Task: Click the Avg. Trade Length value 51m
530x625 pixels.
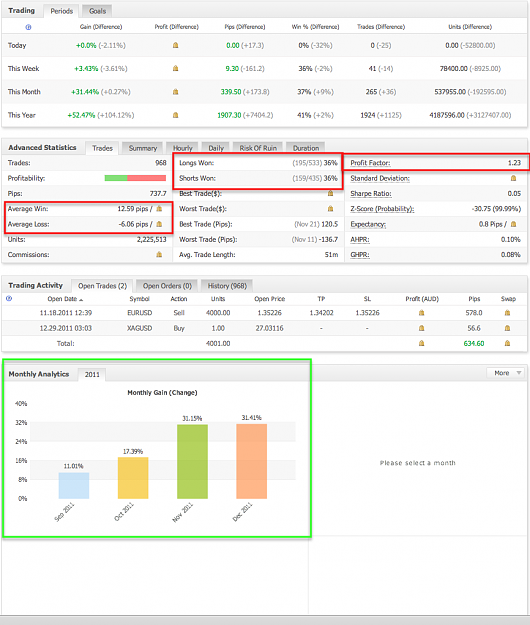Action: 331,255
